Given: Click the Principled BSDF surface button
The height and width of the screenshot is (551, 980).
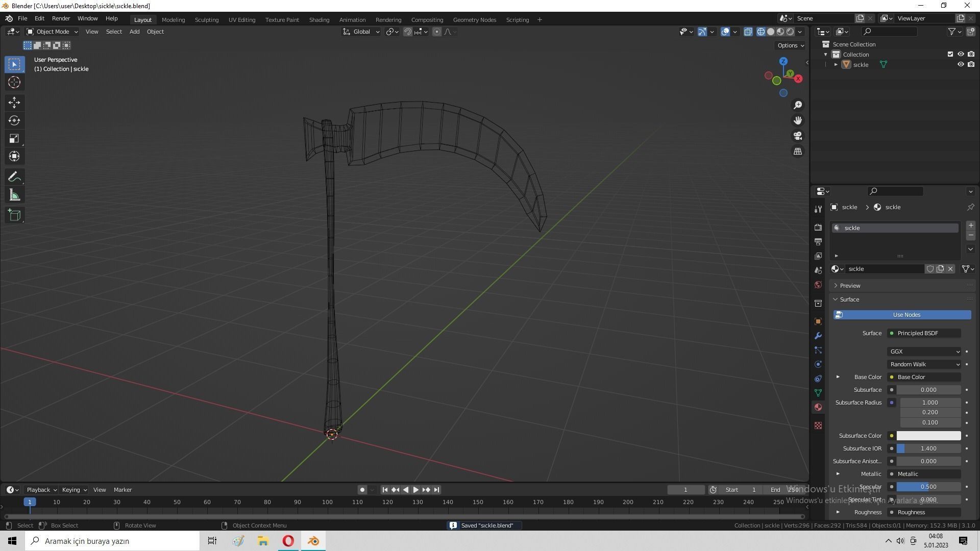Looking at the screenshot, I should point(924,333).
